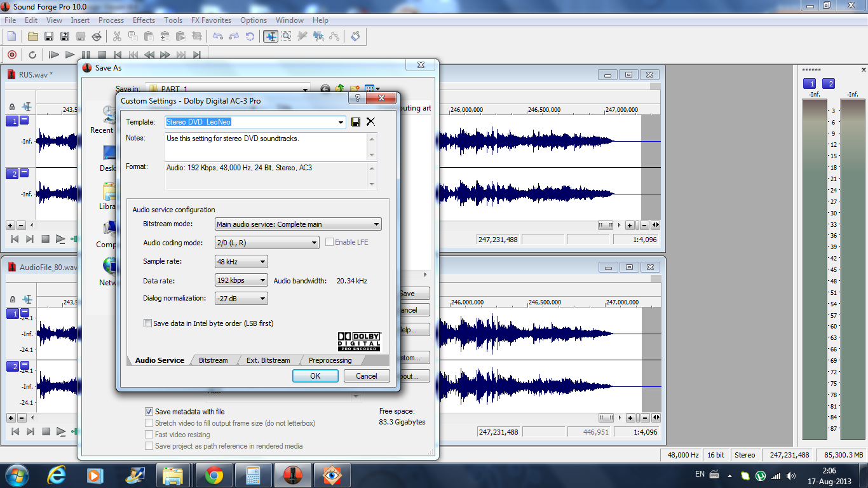Click the Open folder icon in toolbar
Viewport: 868px width, 488px height.
click(x=33, y=36)
